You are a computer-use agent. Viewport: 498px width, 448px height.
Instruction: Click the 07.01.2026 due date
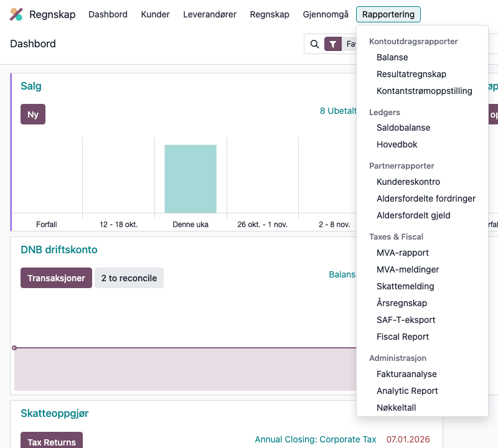408,439
